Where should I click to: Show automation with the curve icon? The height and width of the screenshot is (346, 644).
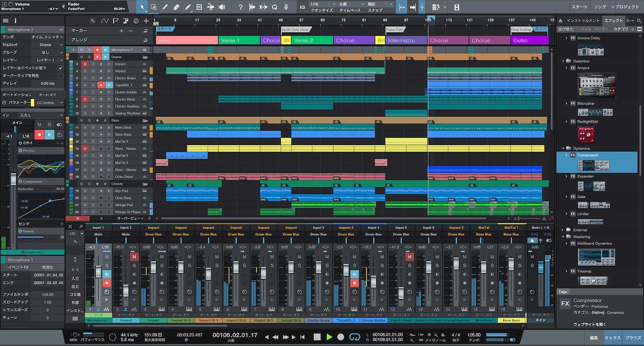[x=104, y=21]
